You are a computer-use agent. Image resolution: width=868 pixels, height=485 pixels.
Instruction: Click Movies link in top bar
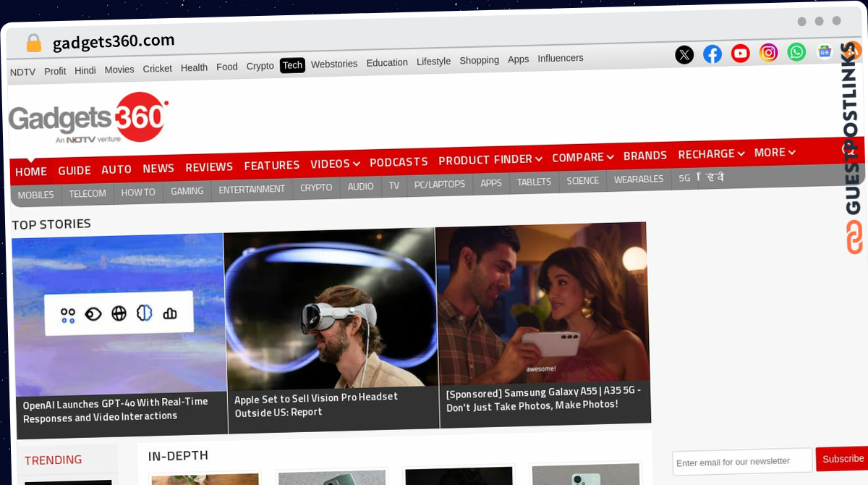[119, 69]
